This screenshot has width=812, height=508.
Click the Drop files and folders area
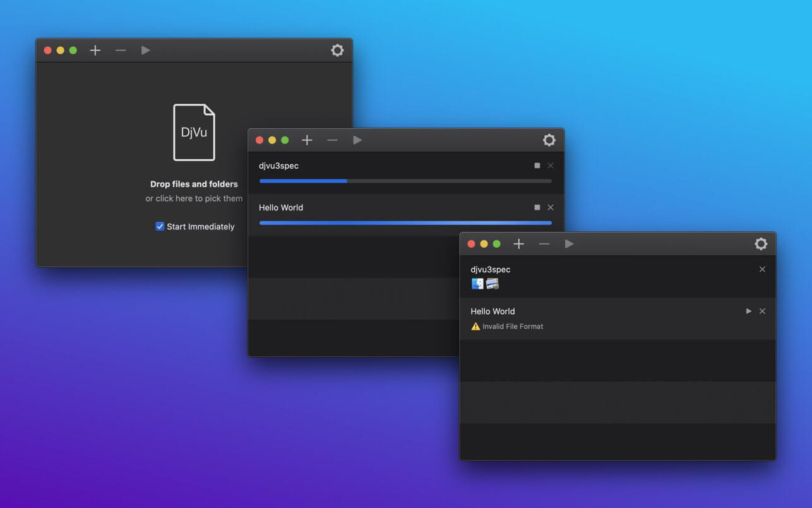tap(194, 184)
